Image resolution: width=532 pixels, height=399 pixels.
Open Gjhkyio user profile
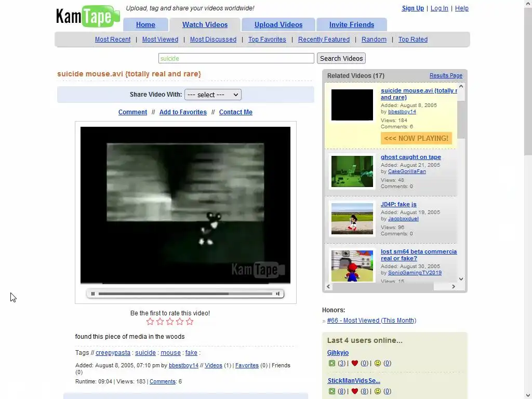coord(338,353)
